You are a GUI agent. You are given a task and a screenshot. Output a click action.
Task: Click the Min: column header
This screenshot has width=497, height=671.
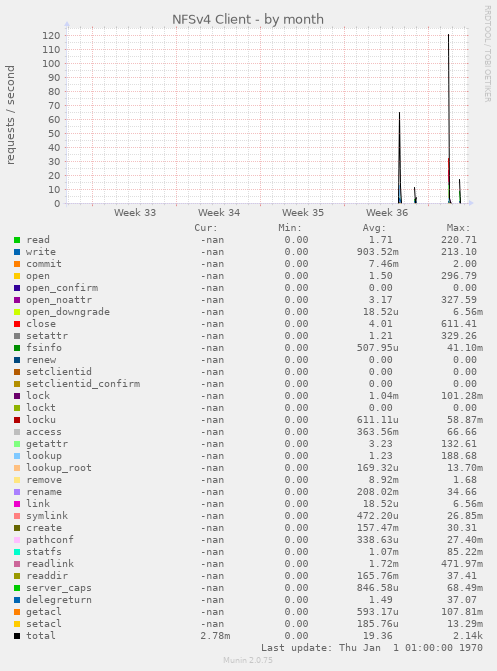click(x=290, y=228)
